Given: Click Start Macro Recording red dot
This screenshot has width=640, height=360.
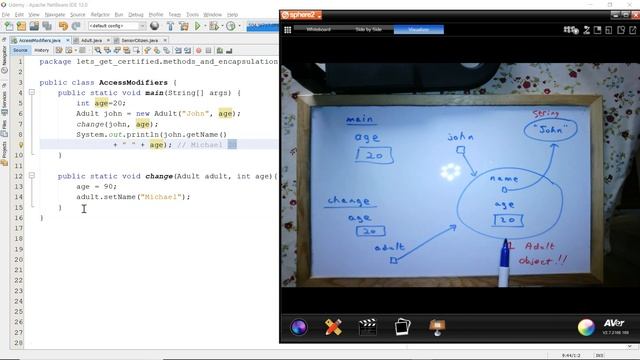Looking at the screenshot, I should click(x=199, y=51).
